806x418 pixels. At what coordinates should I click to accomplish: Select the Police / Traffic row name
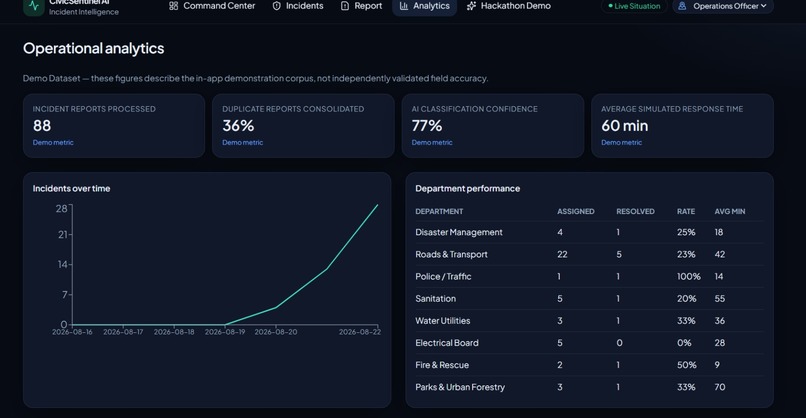click(443, 277)
